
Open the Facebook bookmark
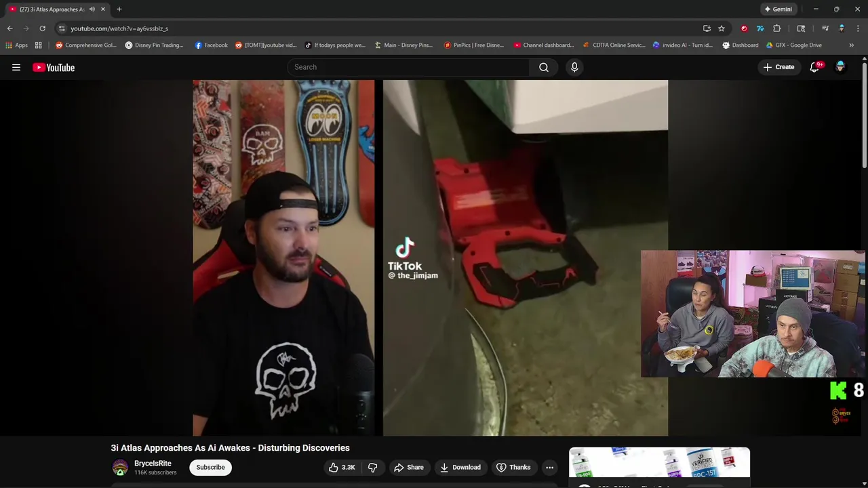coord(211,45)
